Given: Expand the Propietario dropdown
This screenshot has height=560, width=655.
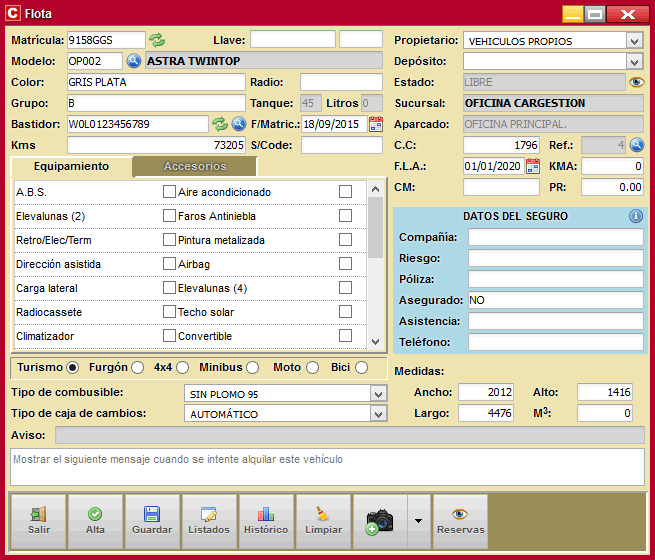Looking at the screenshot, I should coord(634,41).
